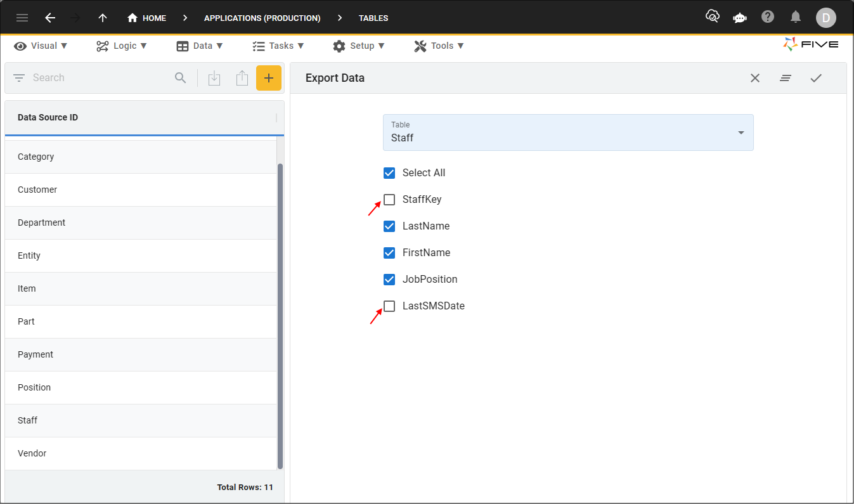Add a new table with plus button
Image resolution: width=854 pixels, height=504 pixels.
coord(269,78)
